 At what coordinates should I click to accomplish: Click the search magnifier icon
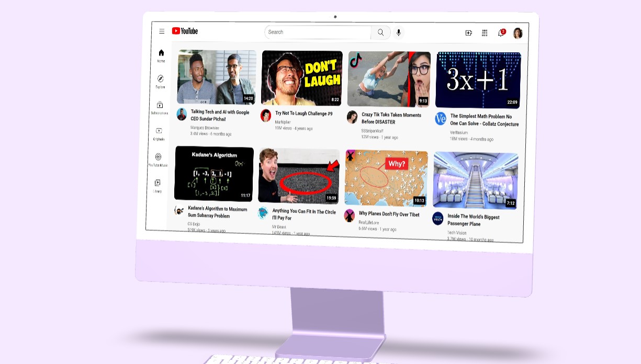[380, 32]
